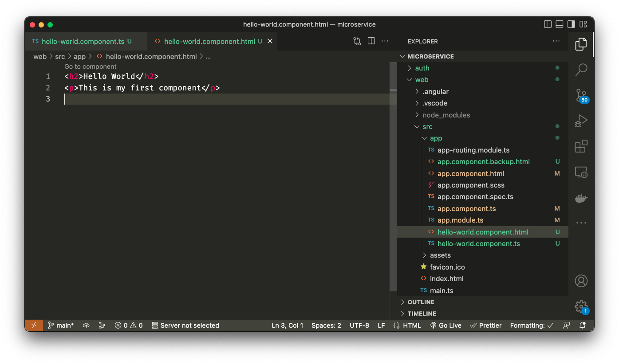Click the Accounts icon in activity bar
This screenshot has height=364, width=619.
tap(581, 281)
